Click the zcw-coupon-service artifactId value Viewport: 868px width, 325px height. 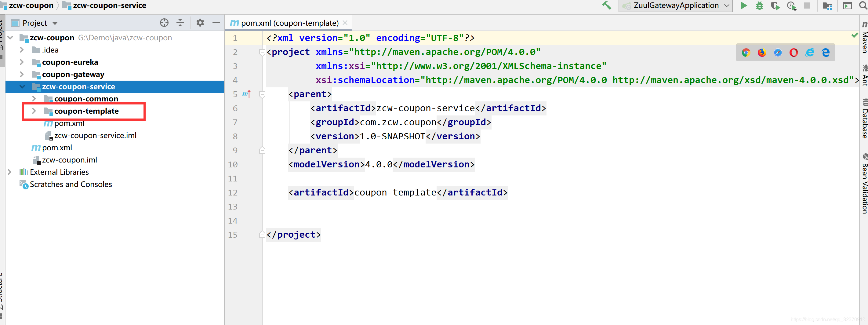click(x=425, y=108)
